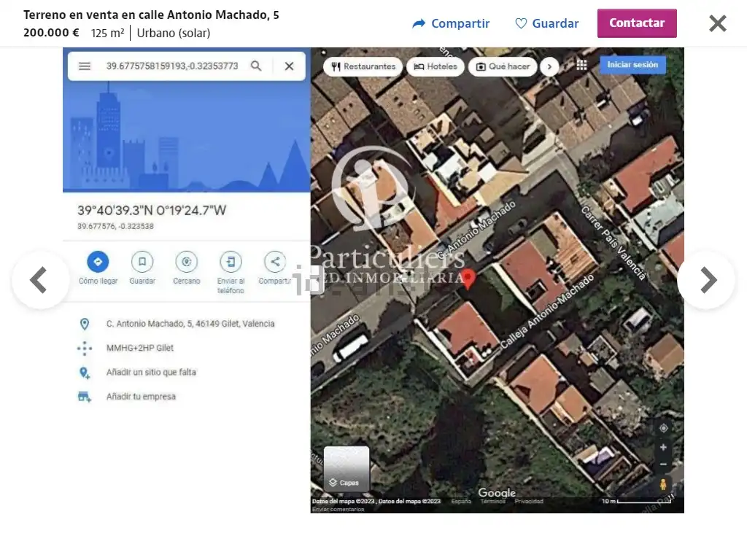Click the plus code dots icon
The height and width of the screenshot is (560, 747).
85,349
